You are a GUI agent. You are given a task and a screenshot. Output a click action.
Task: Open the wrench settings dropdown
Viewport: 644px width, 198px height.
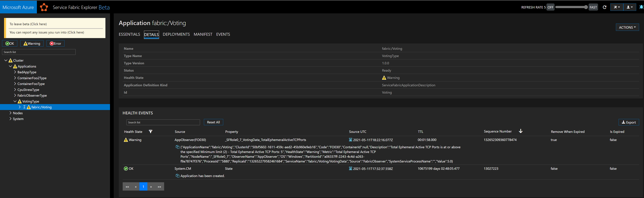point(616,7)
